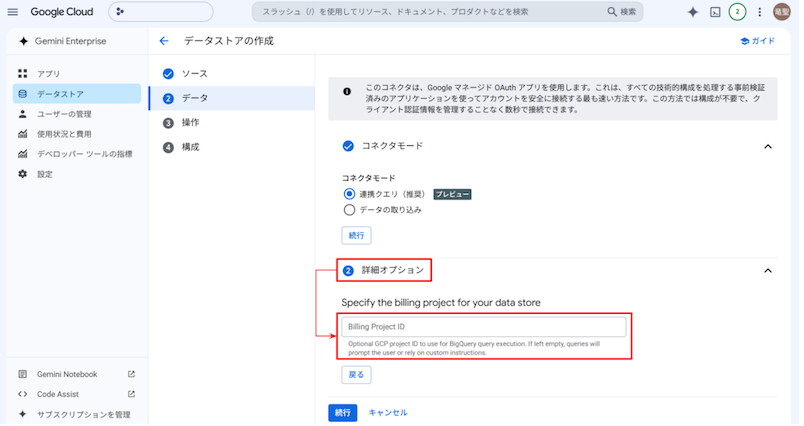Open notifications badge showing 2
This screenshot has width=804, height=426.
click(x=737, y=12)
